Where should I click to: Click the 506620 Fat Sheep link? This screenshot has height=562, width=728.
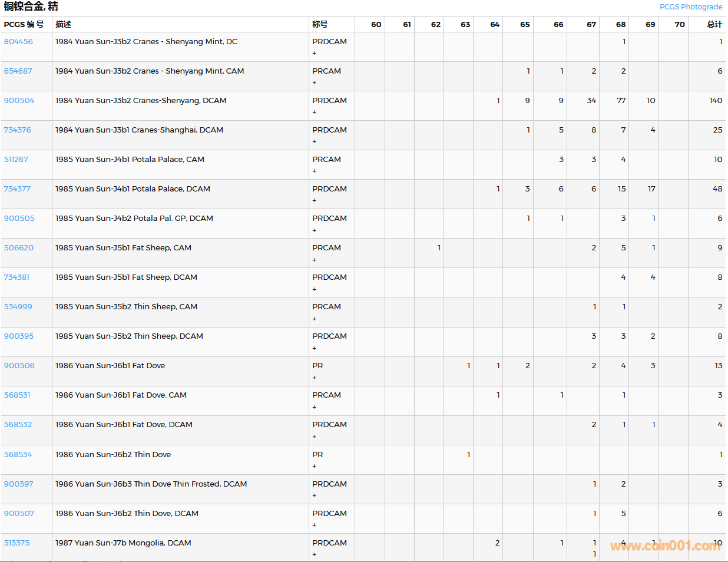coord(19,248)
